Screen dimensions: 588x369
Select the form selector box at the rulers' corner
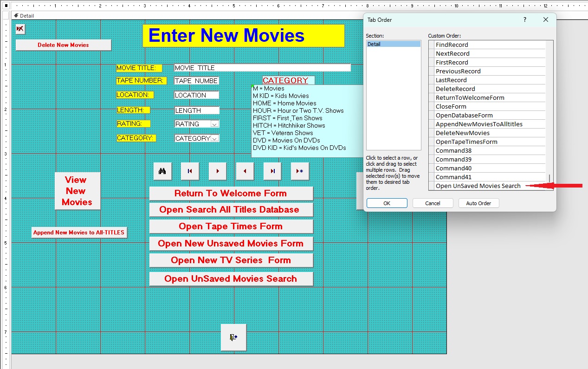(x=6, y=6)
